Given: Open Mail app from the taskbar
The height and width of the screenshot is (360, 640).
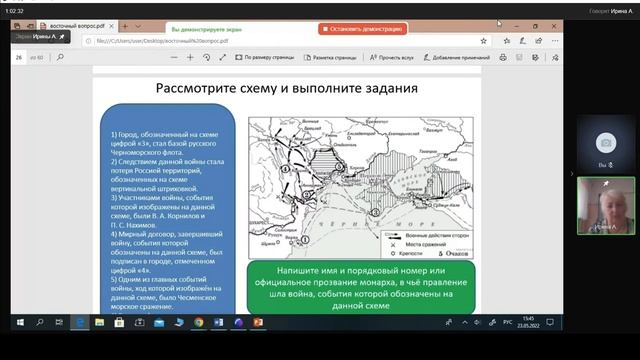Looking at the screenshot, I should [x=159, y=322].
